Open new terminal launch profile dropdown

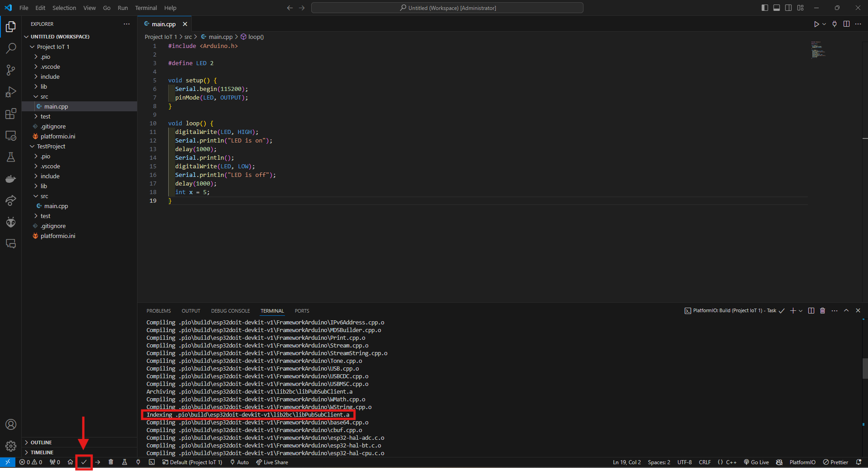[801, 310]
